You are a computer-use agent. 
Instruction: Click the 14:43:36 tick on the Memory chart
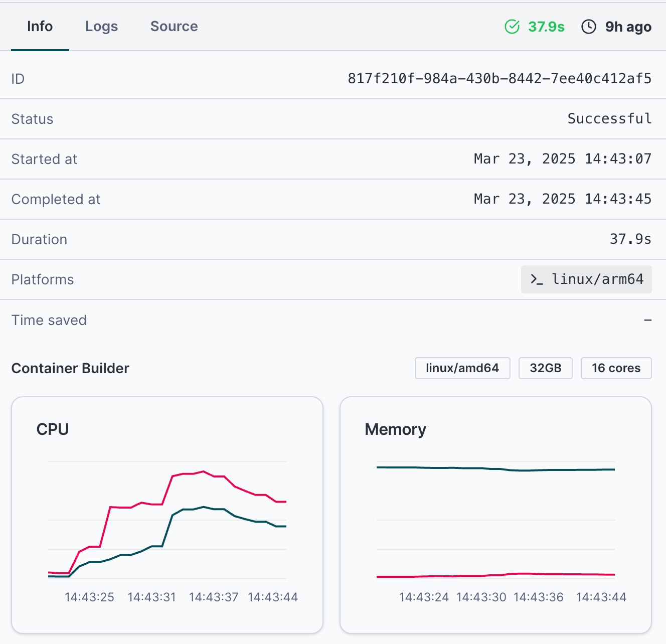click(x=539, y=597)
